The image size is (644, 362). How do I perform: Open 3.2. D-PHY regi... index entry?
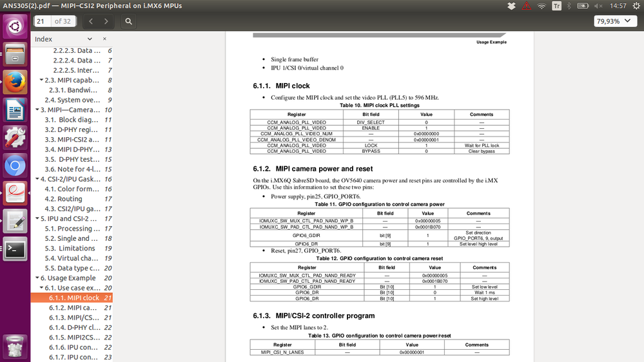point(72,129)
